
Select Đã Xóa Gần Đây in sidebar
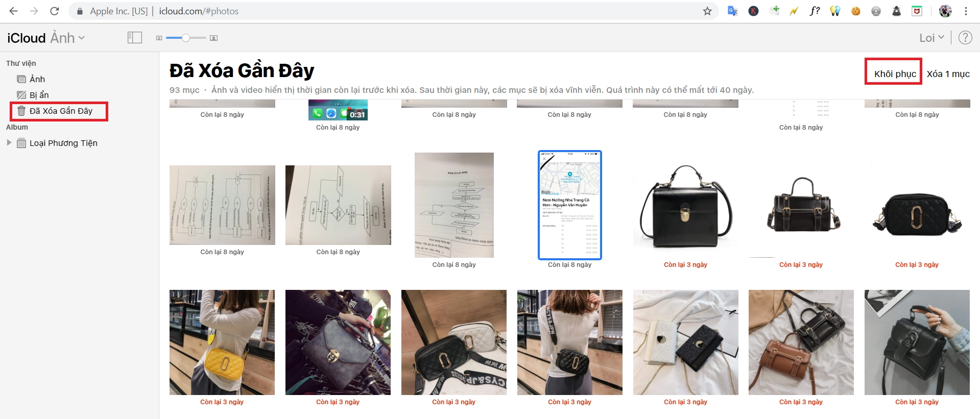pyautogui.click(x=60, y=111)
